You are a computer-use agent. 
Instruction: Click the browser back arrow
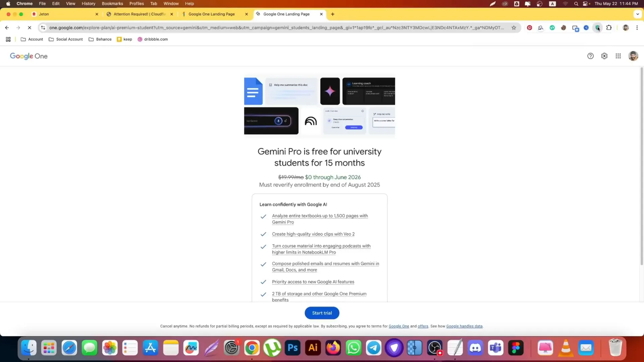[7, 28]
